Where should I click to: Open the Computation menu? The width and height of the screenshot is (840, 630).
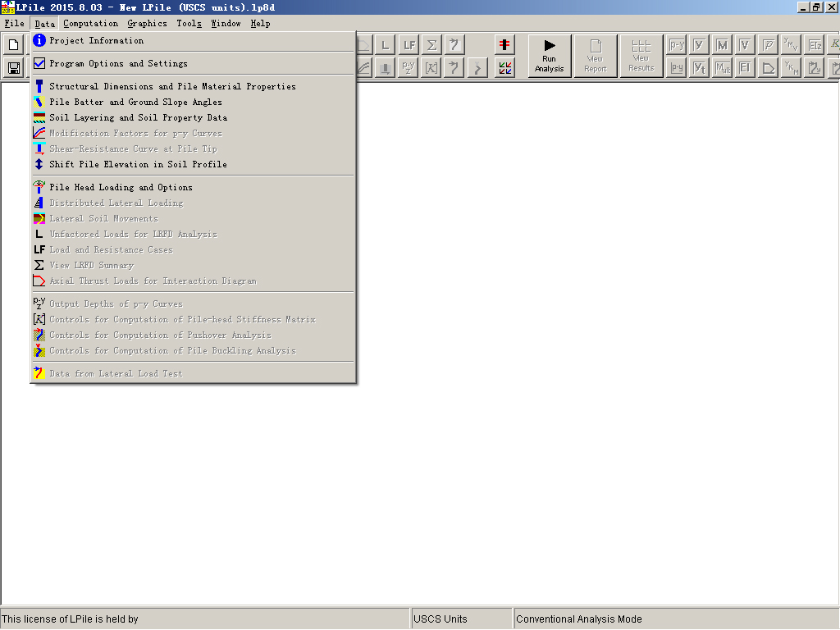(90, 24)
